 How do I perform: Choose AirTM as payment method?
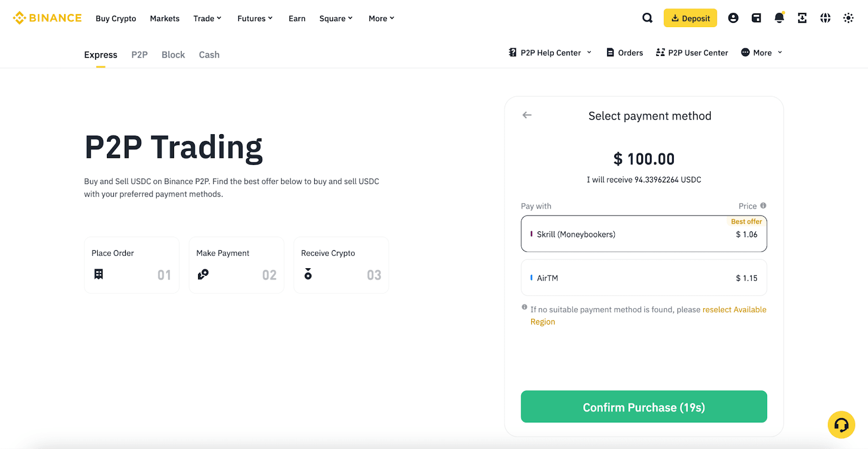coord(643,277)
